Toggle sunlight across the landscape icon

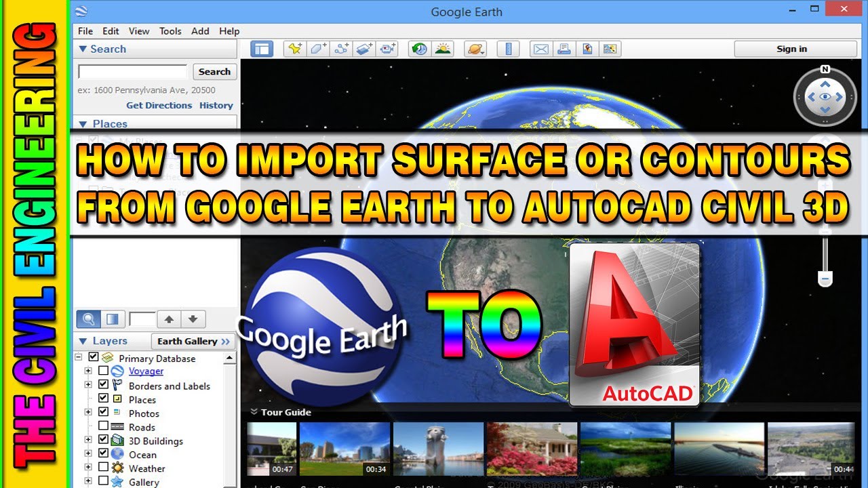tap(442, 49)
